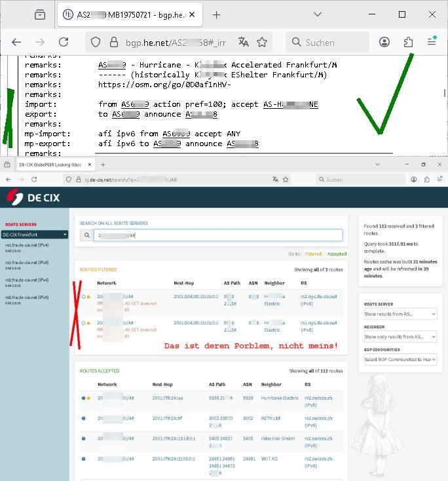Open the DE-CIX Frankfurt route server dropdown

click(35, 234)
